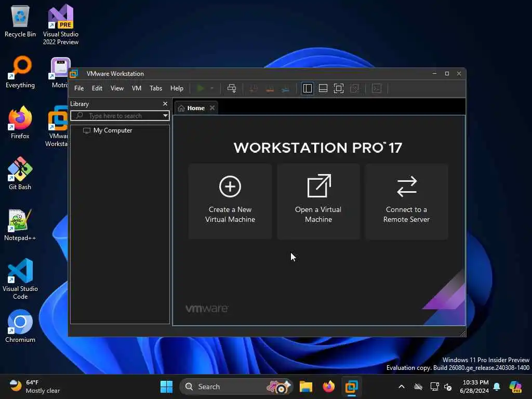This screenshot has width=532, height=399.
Task: Select Git Bash desktop shortcut
Action: tap(20, 174)
